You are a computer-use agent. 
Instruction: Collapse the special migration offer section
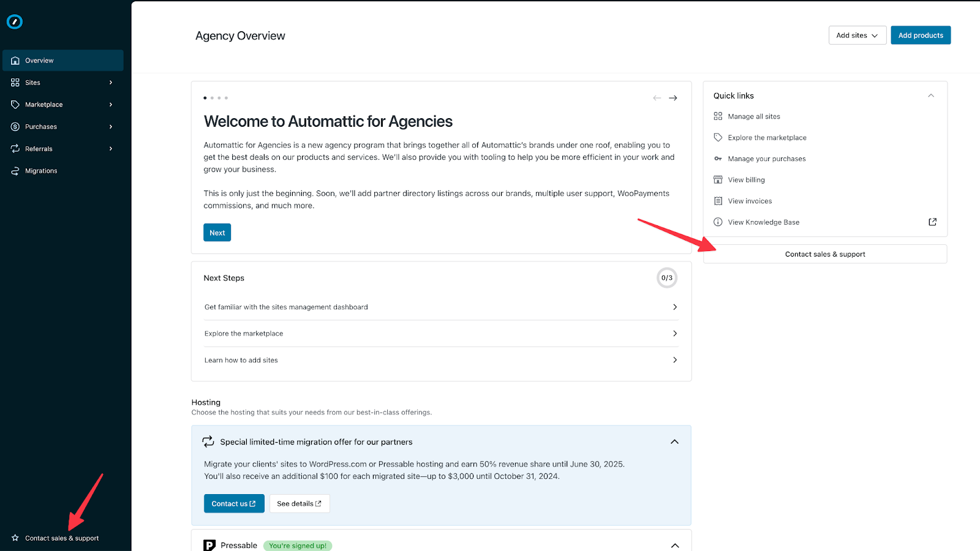(674, 442)
